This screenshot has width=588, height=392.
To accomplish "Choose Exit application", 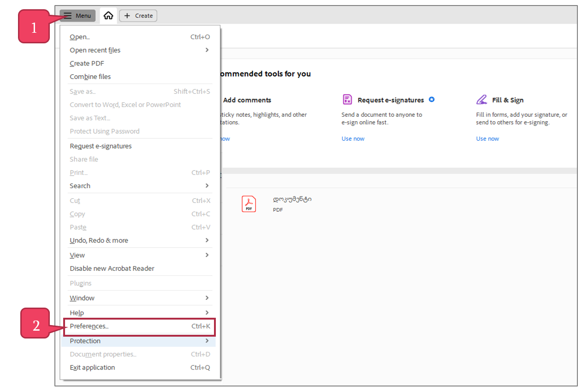I will click(x=140, y=368).
